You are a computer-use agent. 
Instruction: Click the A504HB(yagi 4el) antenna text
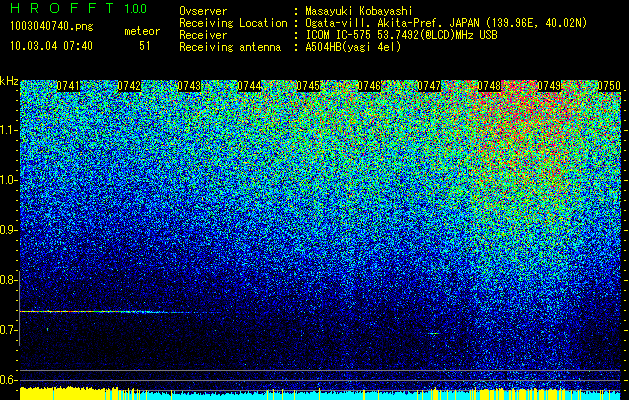(x=353, y=47)
